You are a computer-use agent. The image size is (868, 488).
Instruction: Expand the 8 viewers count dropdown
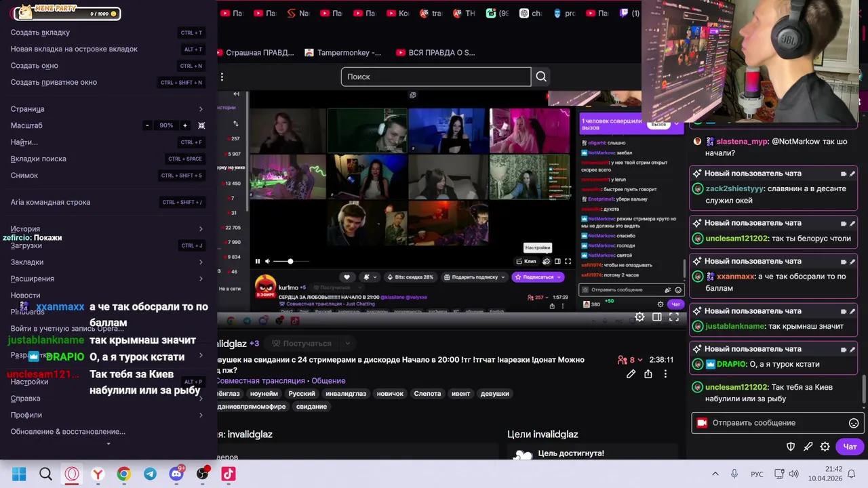[x=630, y=360]
